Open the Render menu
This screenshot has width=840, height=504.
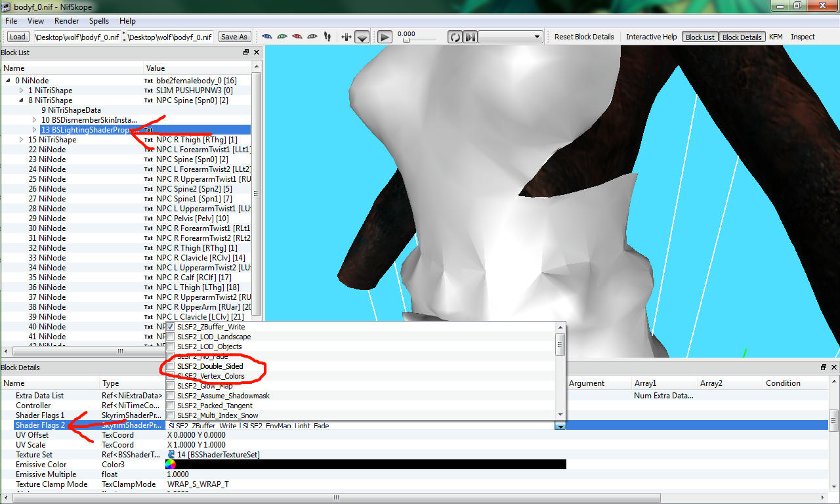[x=67, y=21]
